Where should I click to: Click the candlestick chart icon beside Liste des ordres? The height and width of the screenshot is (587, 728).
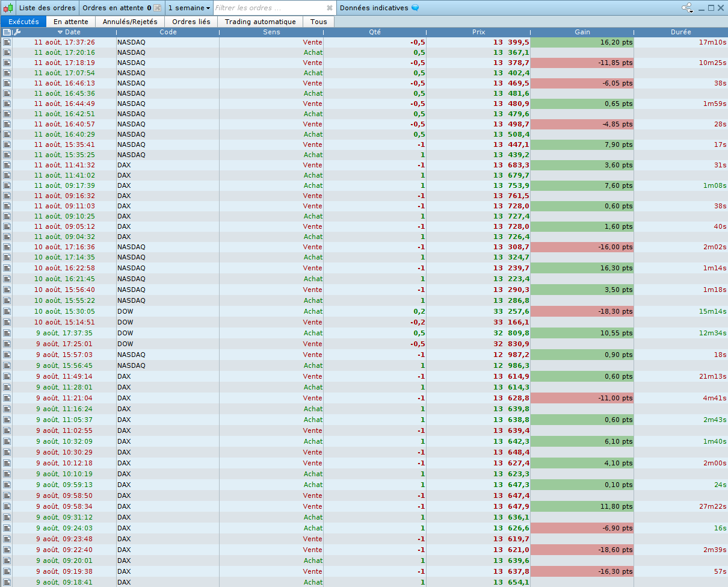click(8, 8)
